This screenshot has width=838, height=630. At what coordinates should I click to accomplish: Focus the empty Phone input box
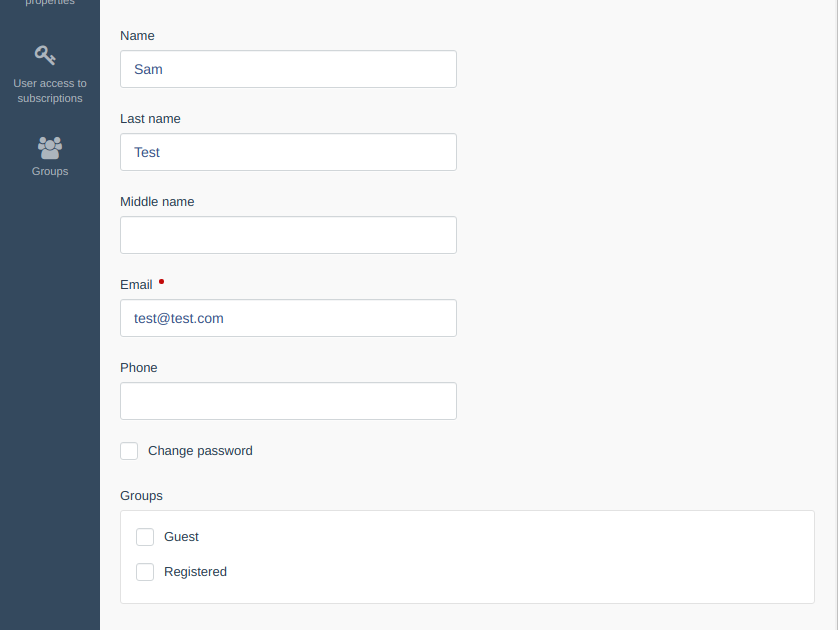[x=289, y=401]
